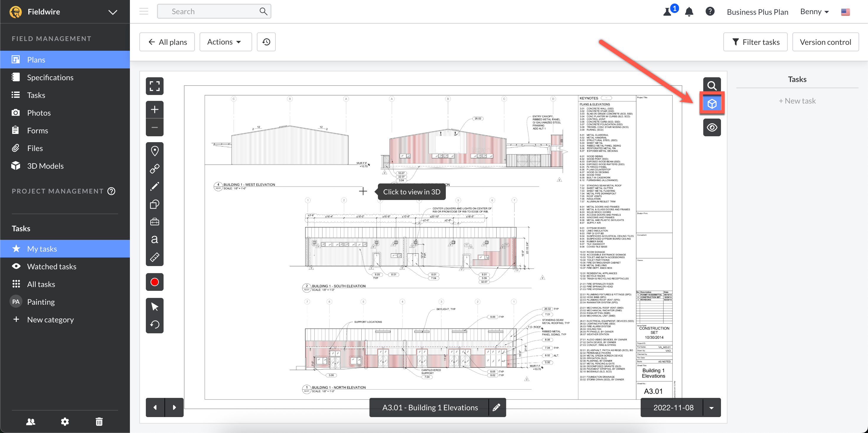Click the 3D cube view button
This screenshot has height=433, width=868.
point(712,103)
